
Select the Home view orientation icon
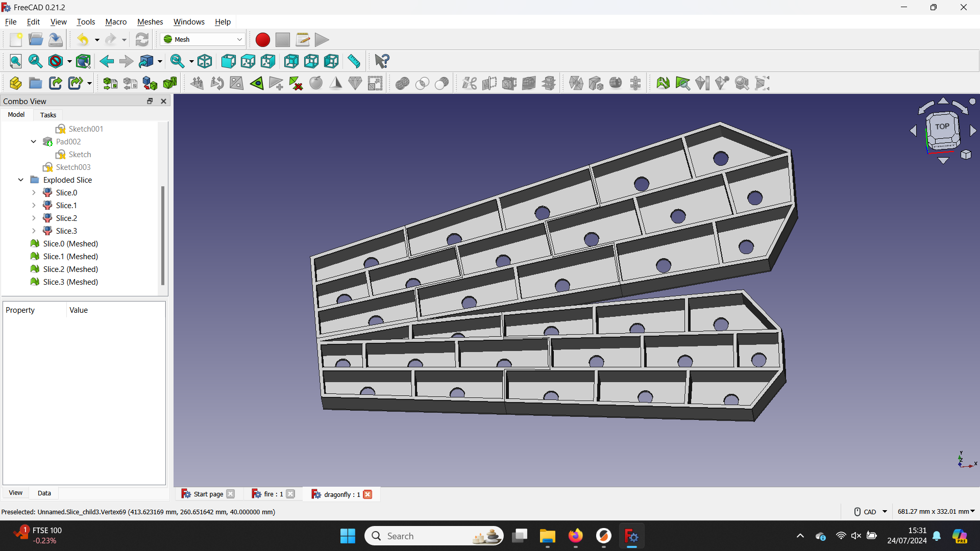(205, 61)
